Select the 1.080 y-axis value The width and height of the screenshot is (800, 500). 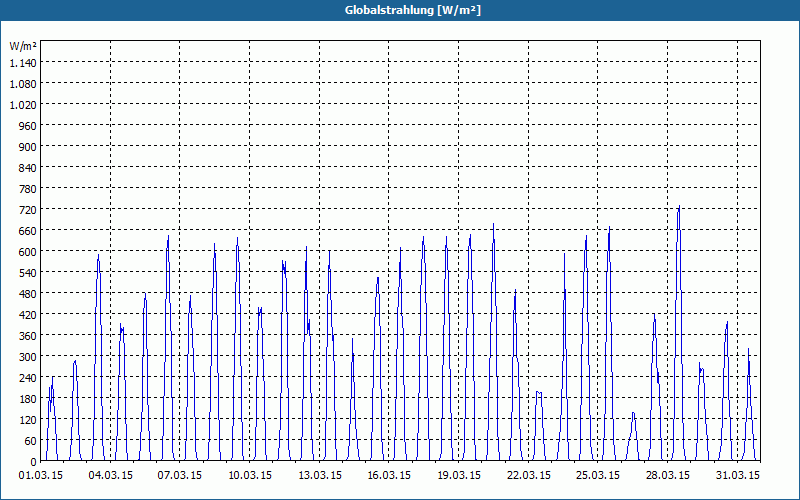(x=23, y=83)
